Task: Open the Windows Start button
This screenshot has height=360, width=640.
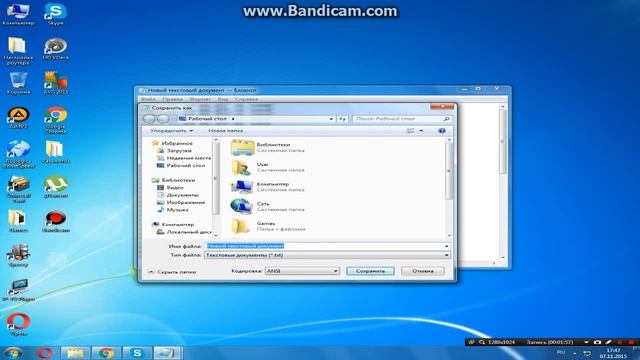Action: tap(13, 353)
